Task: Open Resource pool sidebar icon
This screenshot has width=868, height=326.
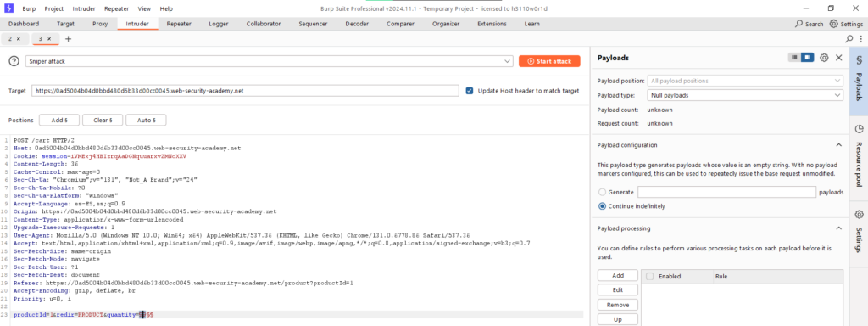Action: coord(859,129)
